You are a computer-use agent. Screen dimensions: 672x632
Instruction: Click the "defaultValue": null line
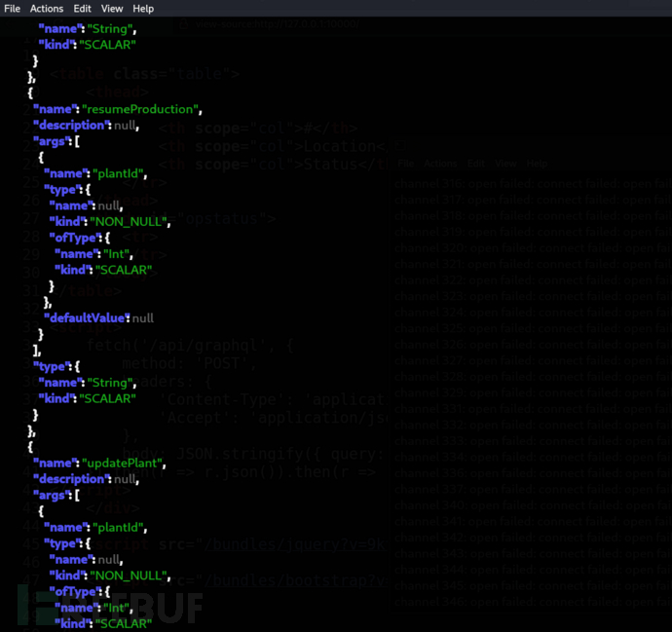click(x=98, y=317)
